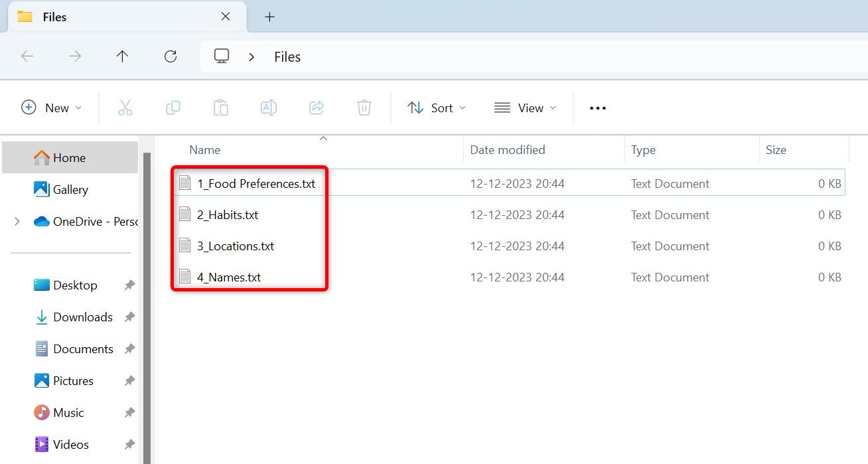This screenshot has height=464, width=868.
Task: Open the View layout dropdown
Action: (x=525, y=108)
